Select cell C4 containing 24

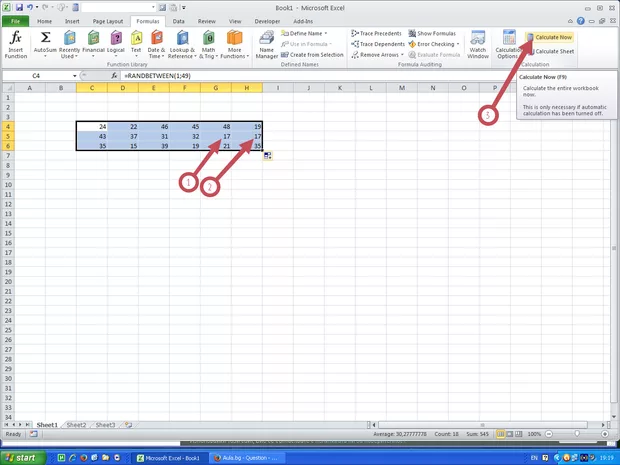92,127
